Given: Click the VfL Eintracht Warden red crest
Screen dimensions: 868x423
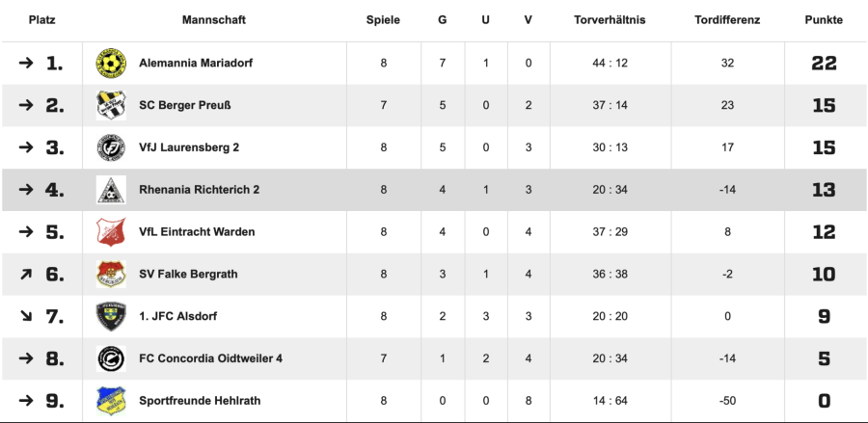Looking at the screenshot, I should [111, 232].
